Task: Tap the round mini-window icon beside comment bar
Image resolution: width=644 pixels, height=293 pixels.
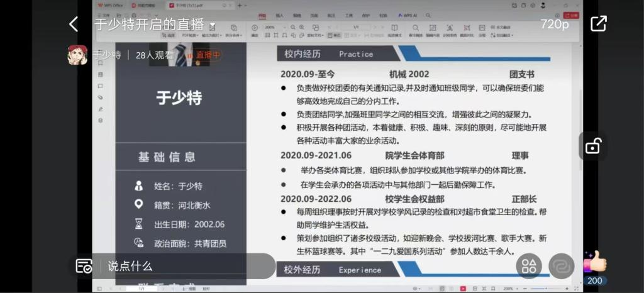Action: (x=561, y=266)
